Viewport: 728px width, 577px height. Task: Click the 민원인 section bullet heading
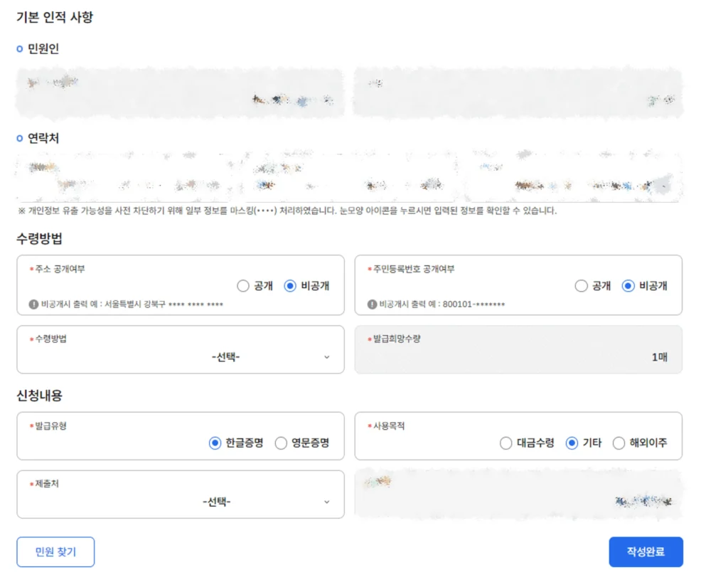pyautogui.click(x=38, y=48)
